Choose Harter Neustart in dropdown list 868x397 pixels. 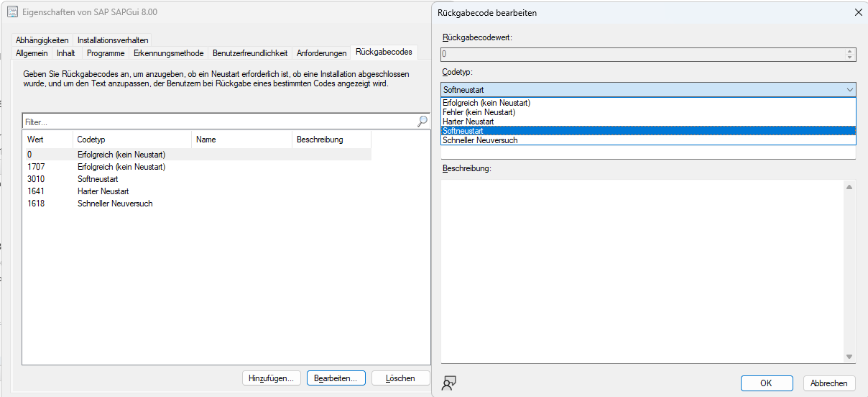point(648,122)
